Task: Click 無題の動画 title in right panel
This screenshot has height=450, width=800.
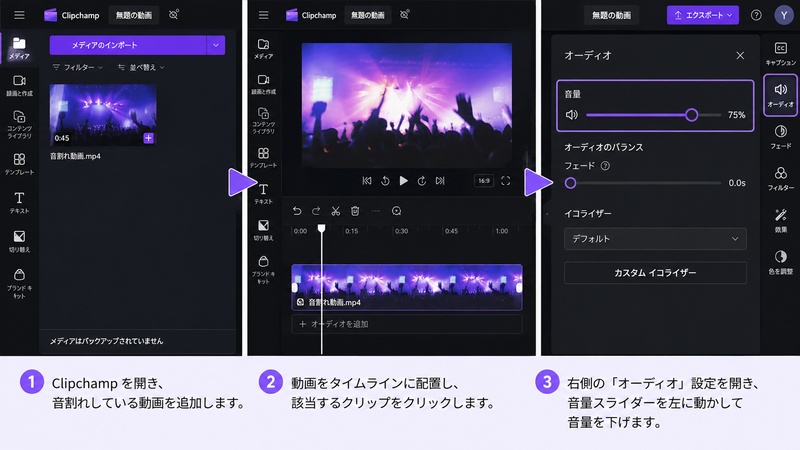Action: 611,15
